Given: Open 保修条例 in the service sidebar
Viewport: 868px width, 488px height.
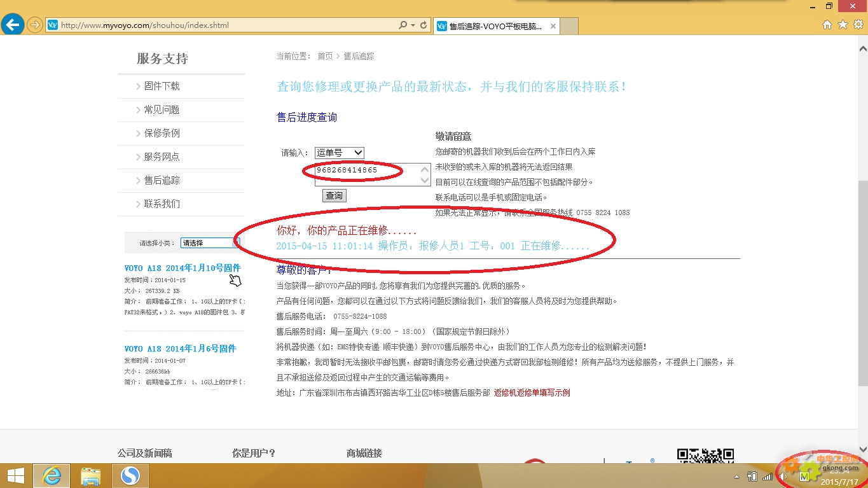Looking at the screenshot, I should click(x=162, y=133).
